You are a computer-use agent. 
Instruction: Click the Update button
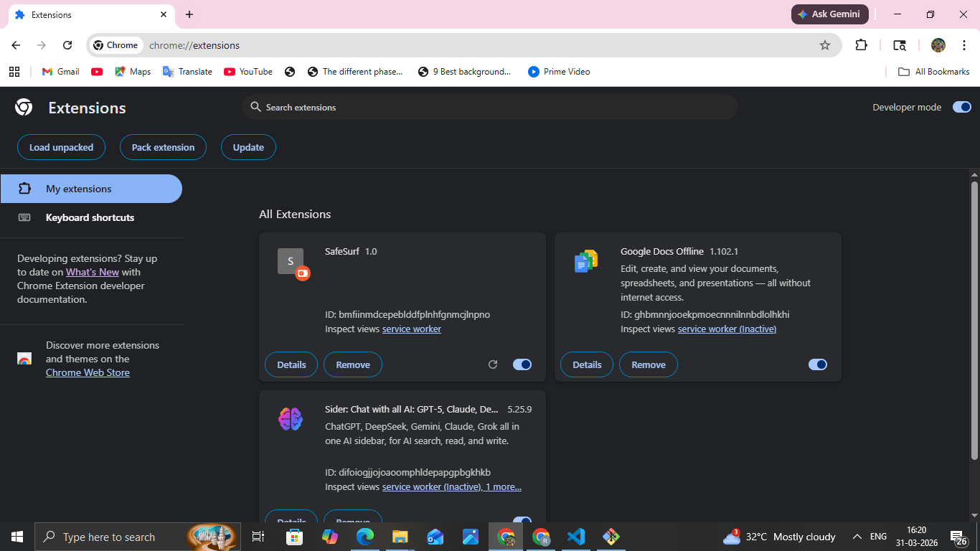[x=248, y=147]
